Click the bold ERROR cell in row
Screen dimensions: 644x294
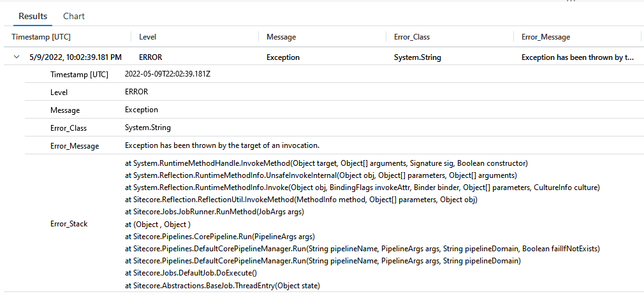point(150,57)
